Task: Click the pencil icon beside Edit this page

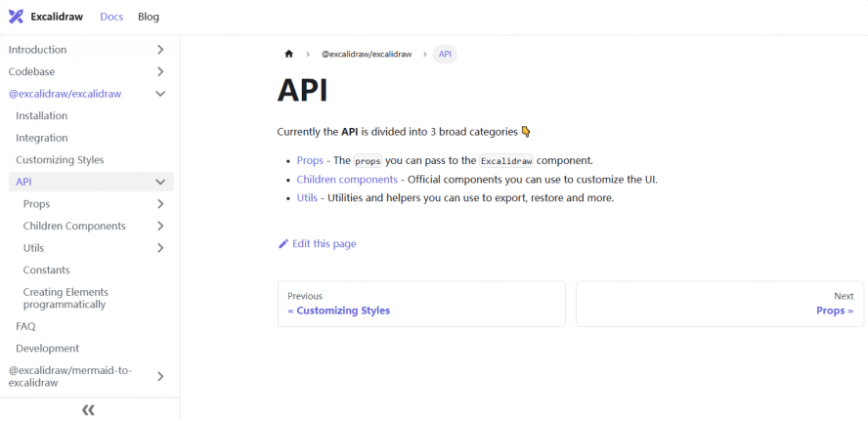Action: [x=283, y=244]
